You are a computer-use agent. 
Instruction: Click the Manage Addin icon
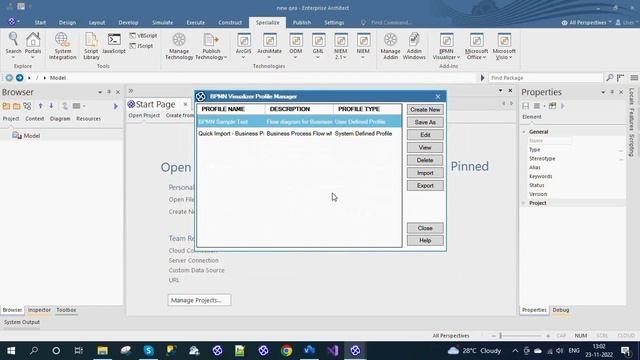click(x=390, y=46)
